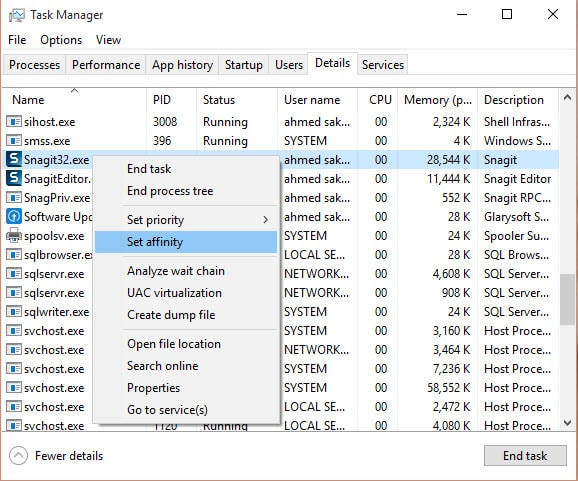
Task: Select the smss.exe row name
Action: tap(47, 141)
